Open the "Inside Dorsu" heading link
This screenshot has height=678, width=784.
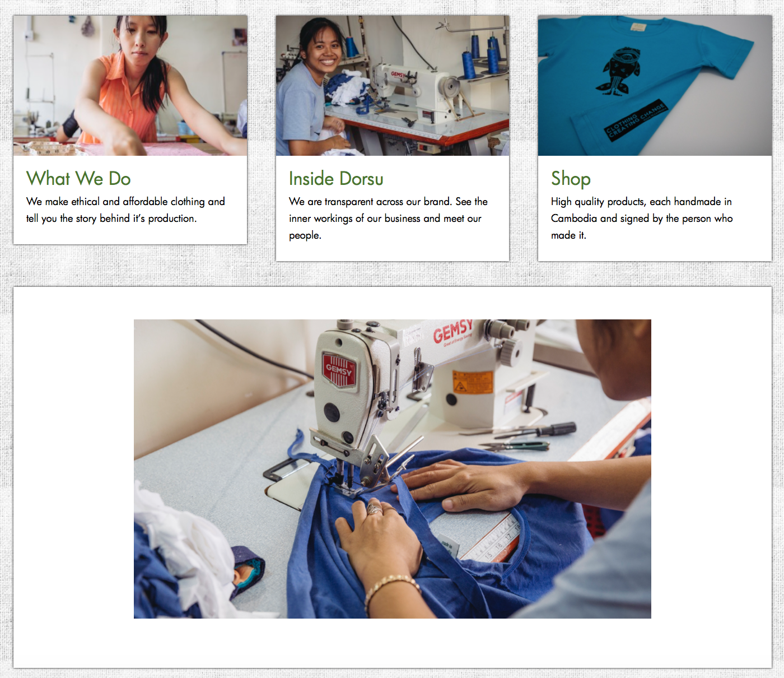point(336,179)
